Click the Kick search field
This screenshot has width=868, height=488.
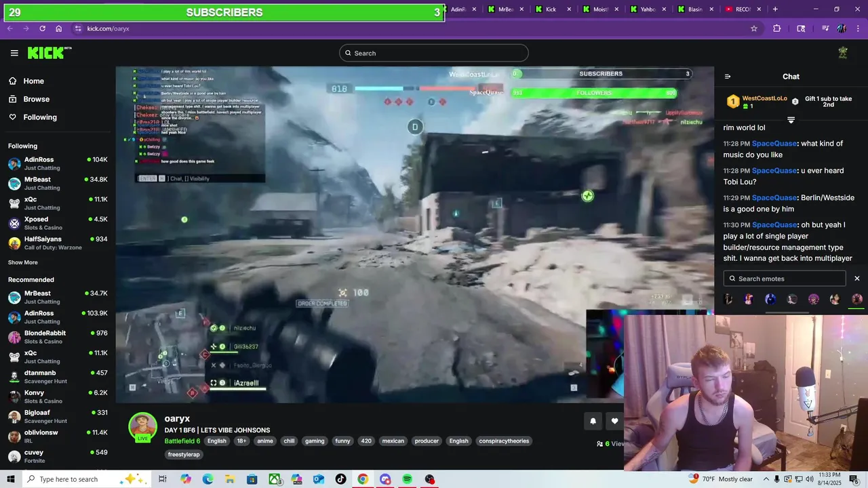pos(434,53)
